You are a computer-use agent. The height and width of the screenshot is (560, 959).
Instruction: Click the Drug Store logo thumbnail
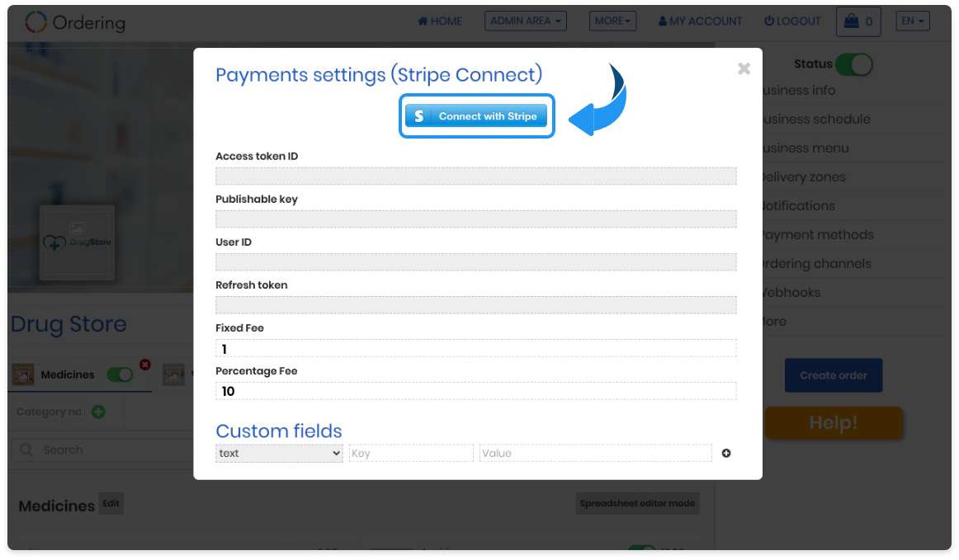pos(77,242)
